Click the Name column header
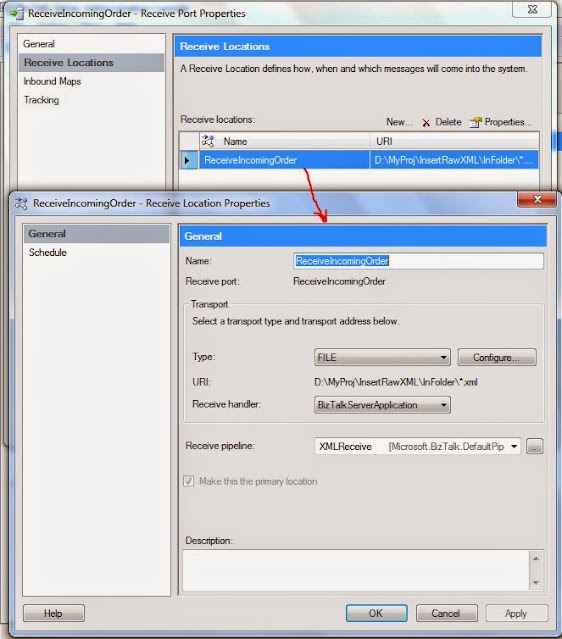The width and height of the screenshot is (562, 639). (x=285, y=141)
